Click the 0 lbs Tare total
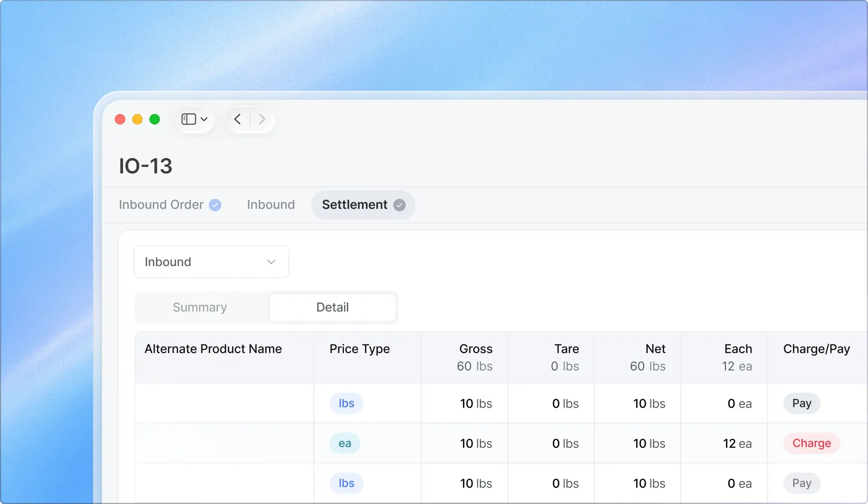The width and height of the screenshot is (868, 504). pos(565,366)
